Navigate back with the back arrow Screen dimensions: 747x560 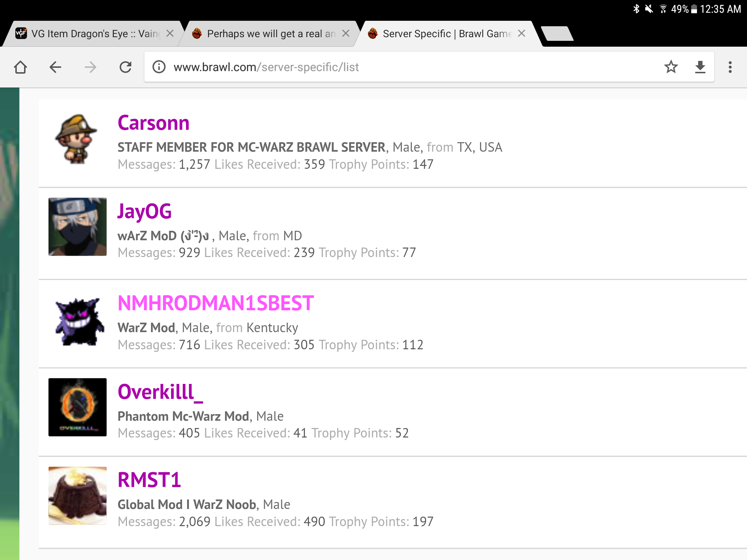pos(55,67)
